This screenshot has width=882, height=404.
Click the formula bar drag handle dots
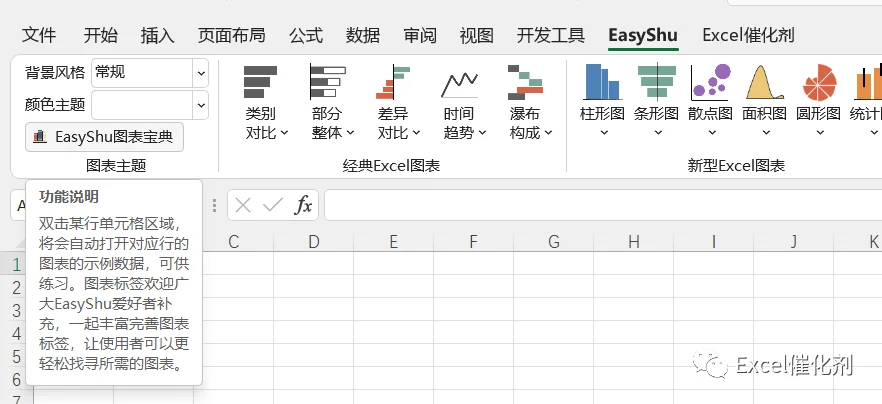(214, 205)
